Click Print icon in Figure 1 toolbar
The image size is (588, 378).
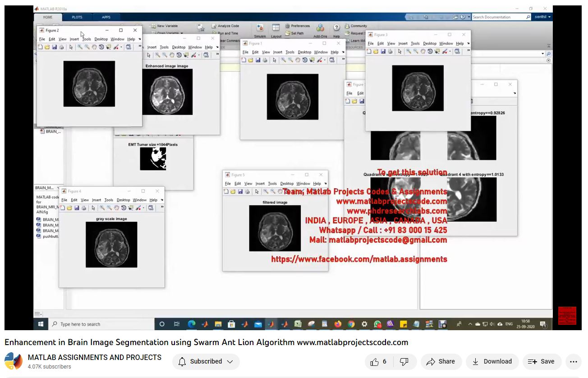[x=265, y=60]
